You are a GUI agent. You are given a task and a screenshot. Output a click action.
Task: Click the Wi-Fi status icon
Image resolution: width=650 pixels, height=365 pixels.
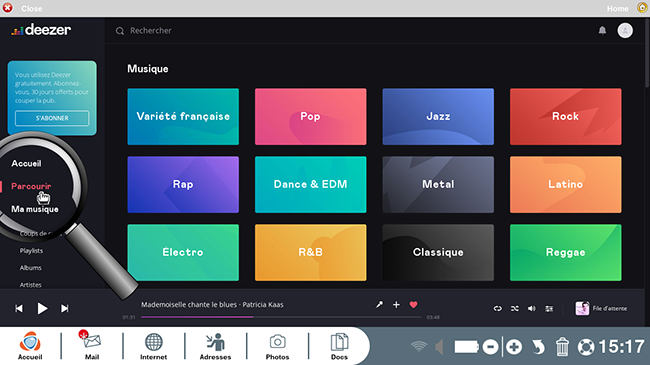419,347
